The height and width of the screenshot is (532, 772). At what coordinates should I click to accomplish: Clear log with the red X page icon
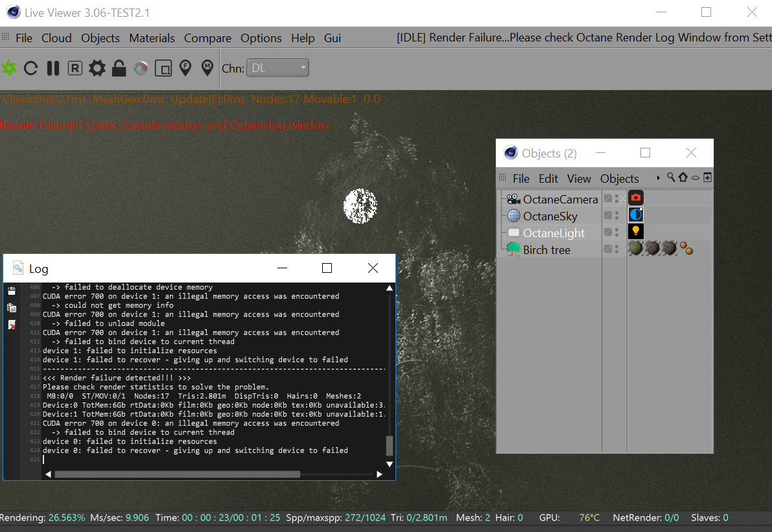click(x=12, y=325)
